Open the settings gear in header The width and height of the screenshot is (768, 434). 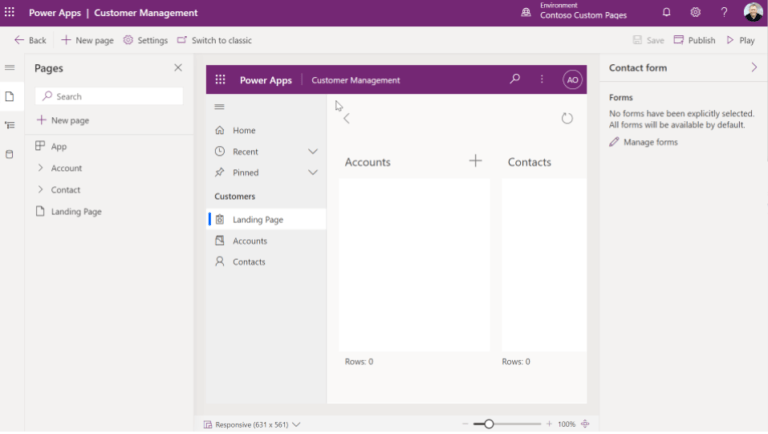click(695, 12)
